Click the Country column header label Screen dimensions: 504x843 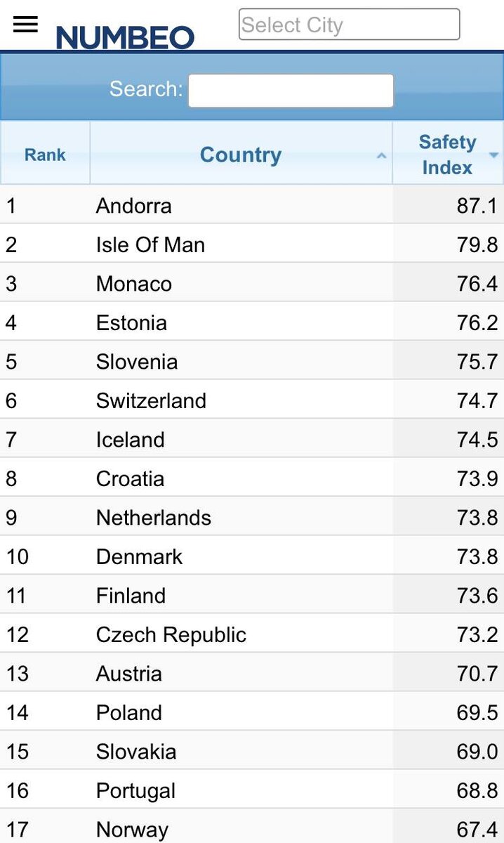240,155
